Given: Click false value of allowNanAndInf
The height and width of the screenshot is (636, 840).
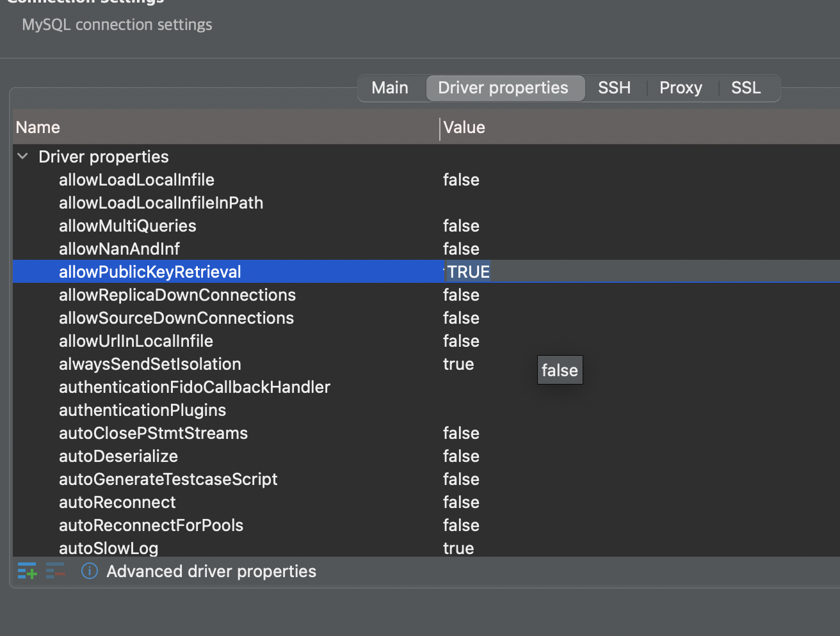Looking at the screenshot, I should point(461,249).
